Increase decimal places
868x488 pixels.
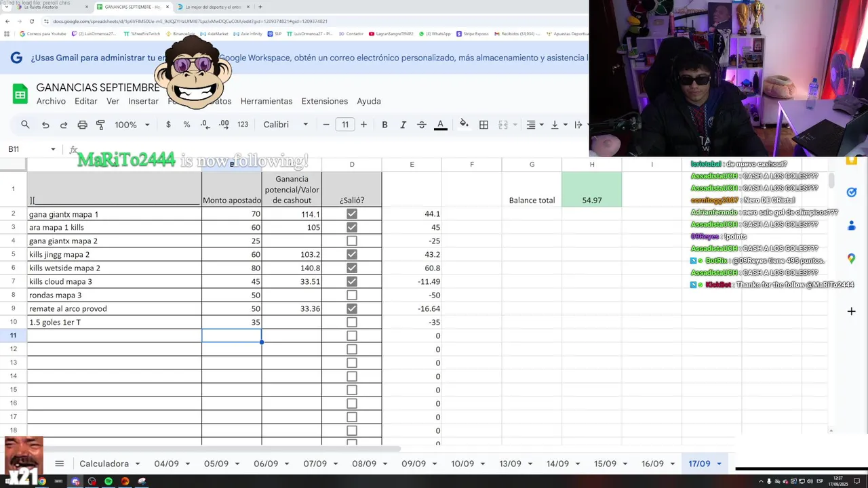[x=224, y=125]
